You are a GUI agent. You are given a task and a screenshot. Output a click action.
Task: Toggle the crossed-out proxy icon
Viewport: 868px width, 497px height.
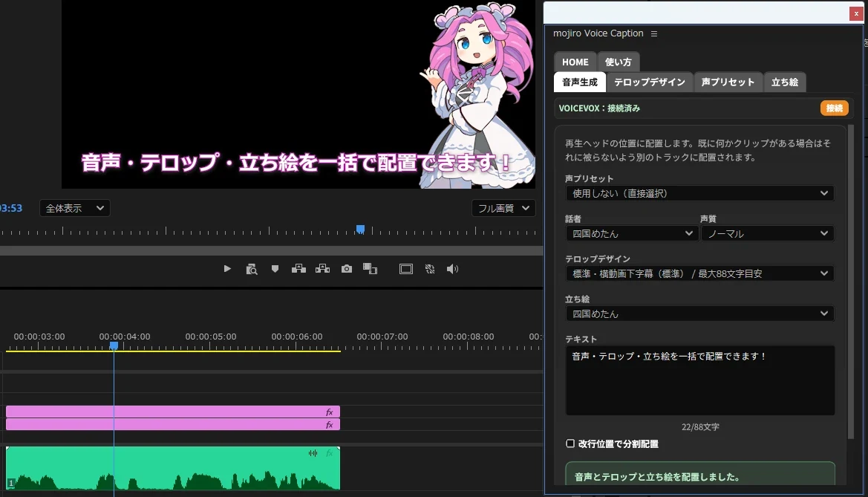(430, 269)
